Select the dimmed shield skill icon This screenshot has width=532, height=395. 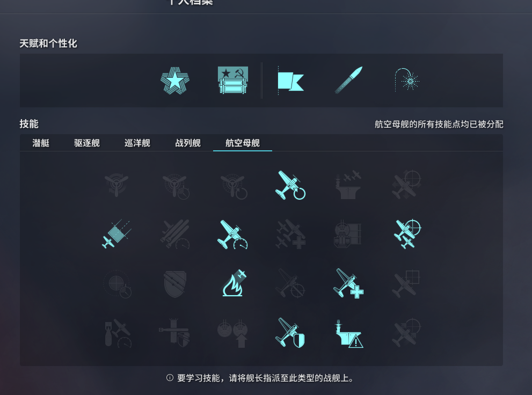tap(174, 284)
